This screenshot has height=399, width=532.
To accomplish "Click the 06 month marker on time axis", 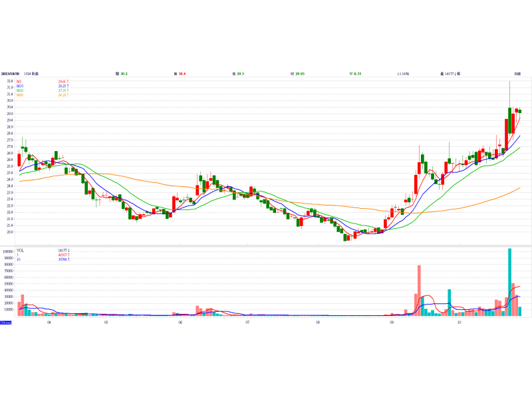I will coord(181,323).
